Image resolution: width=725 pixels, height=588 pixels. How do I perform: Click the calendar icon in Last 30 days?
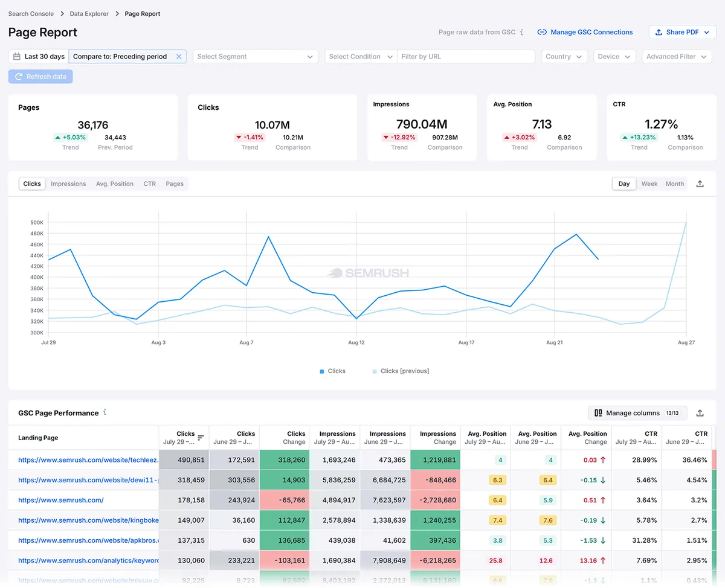[17, 57]
